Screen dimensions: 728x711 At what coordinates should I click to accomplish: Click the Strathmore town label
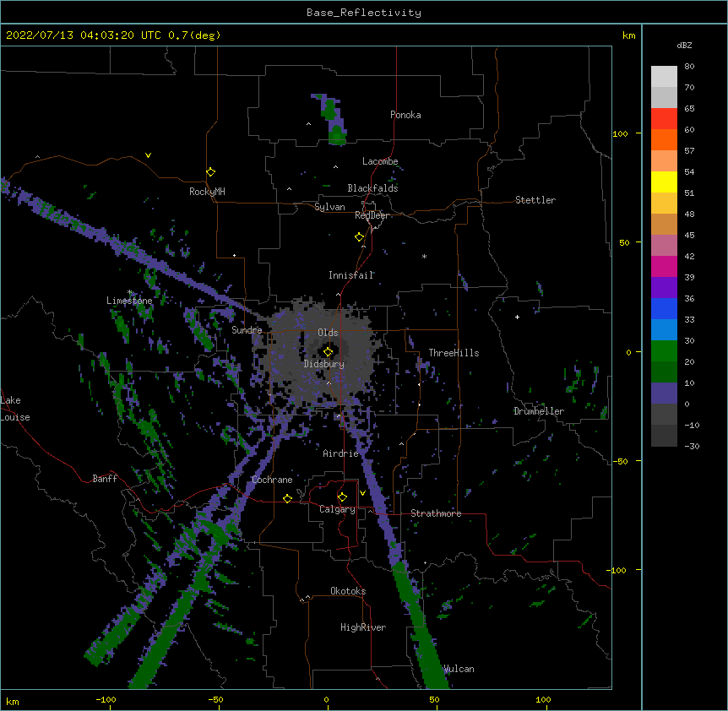[x=436, y=513]
